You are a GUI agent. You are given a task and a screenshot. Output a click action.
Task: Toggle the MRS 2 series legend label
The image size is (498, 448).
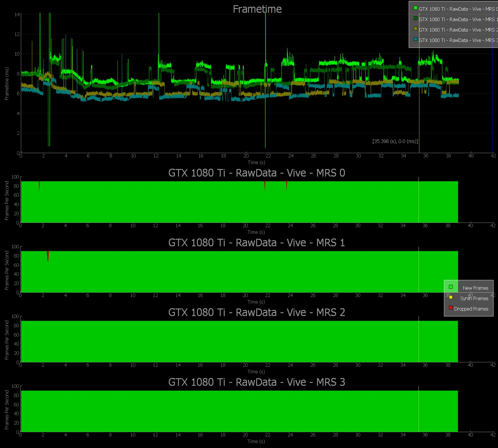pos(457,30)
